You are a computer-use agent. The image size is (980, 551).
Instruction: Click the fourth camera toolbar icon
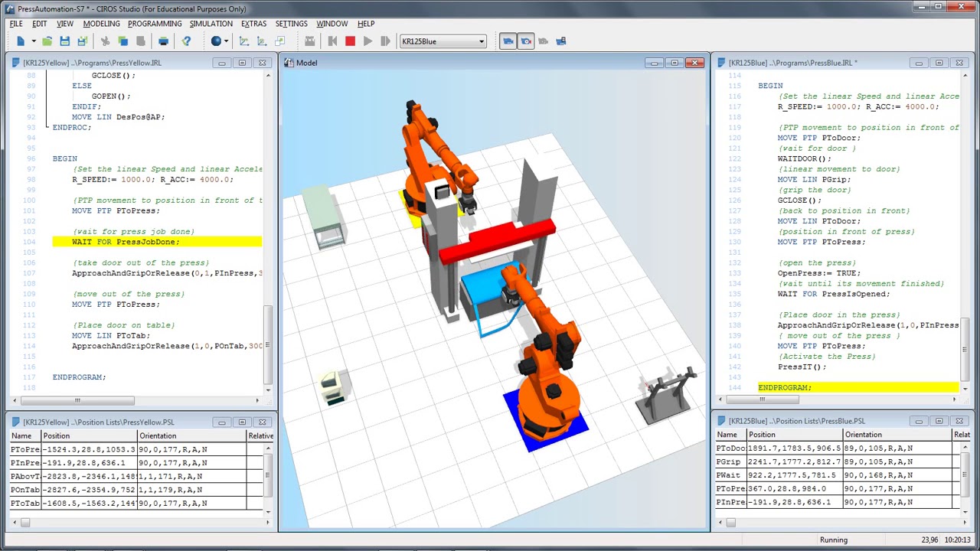click(x=560, y=41)
